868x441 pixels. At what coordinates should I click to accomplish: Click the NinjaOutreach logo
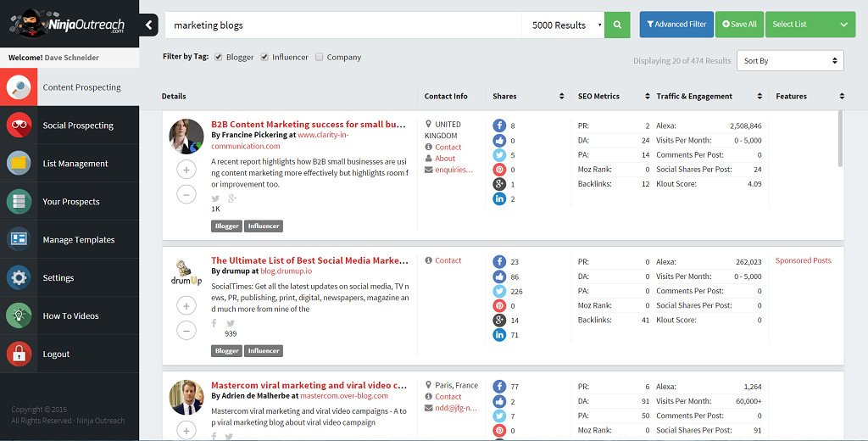(69, 24)
